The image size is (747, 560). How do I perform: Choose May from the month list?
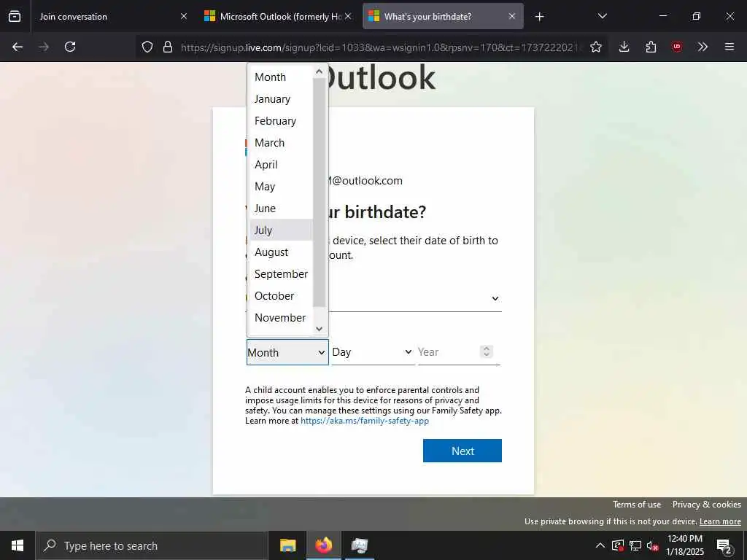tap(281, 187)
